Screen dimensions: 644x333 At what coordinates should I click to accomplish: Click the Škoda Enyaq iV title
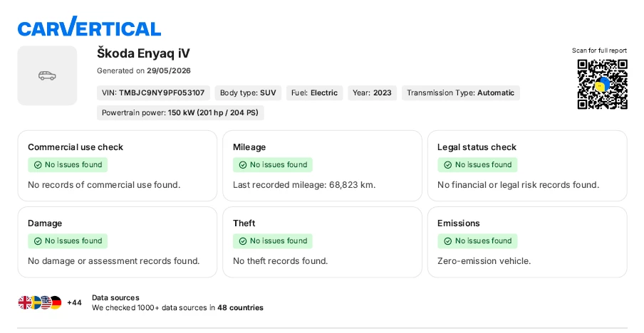pos(143,53)
